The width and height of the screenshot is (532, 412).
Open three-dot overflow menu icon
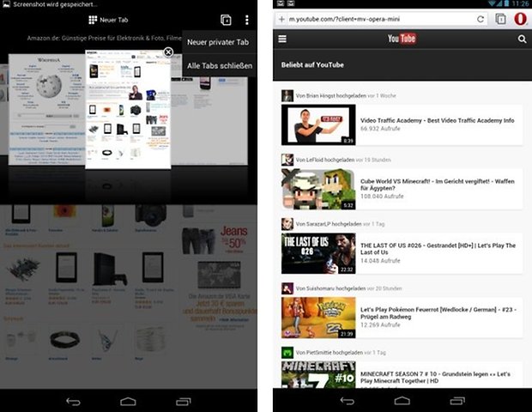(x=247, y=20)
